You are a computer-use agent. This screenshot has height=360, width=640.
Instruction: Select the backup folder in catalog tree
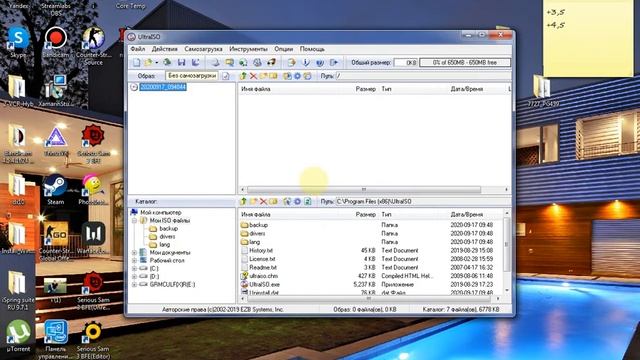point(169,229)
